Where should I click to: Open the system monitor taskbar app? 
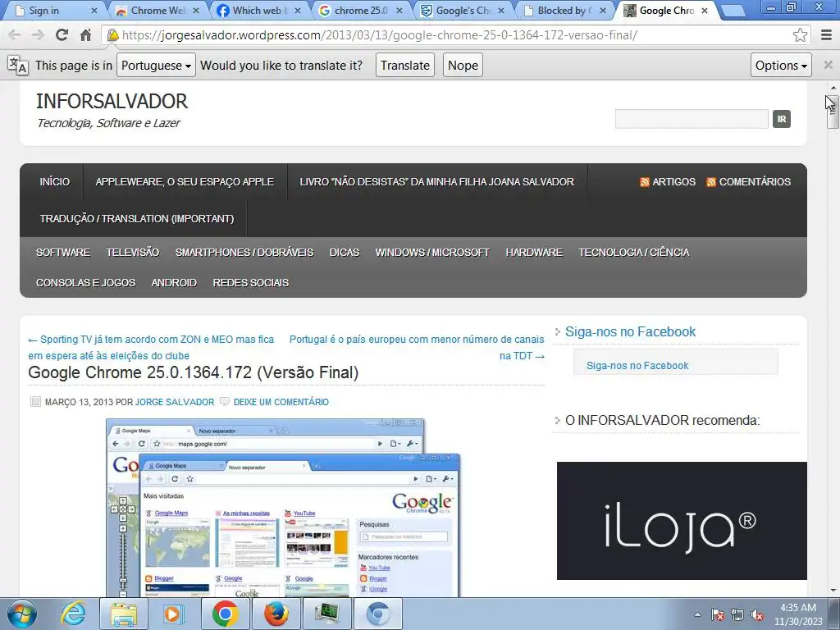tap(326, 614)
